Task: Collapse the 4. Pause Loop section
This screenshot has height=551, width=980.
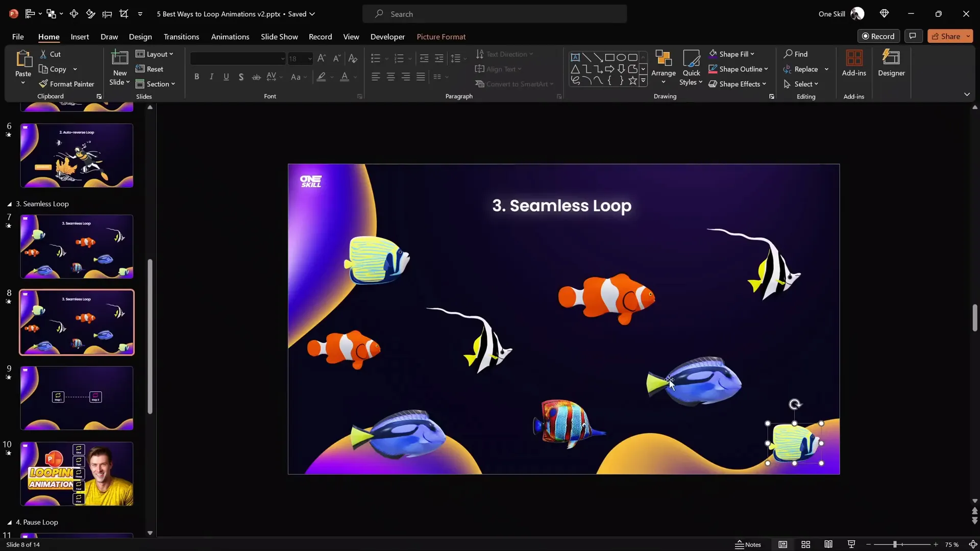Action: [x=9, y=522]
